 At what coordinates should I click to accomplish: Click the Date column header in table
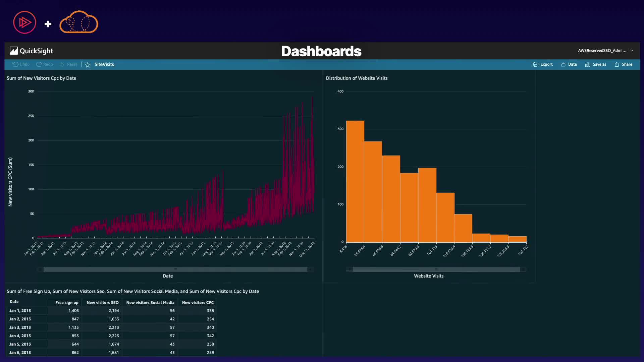pos(14,302)
